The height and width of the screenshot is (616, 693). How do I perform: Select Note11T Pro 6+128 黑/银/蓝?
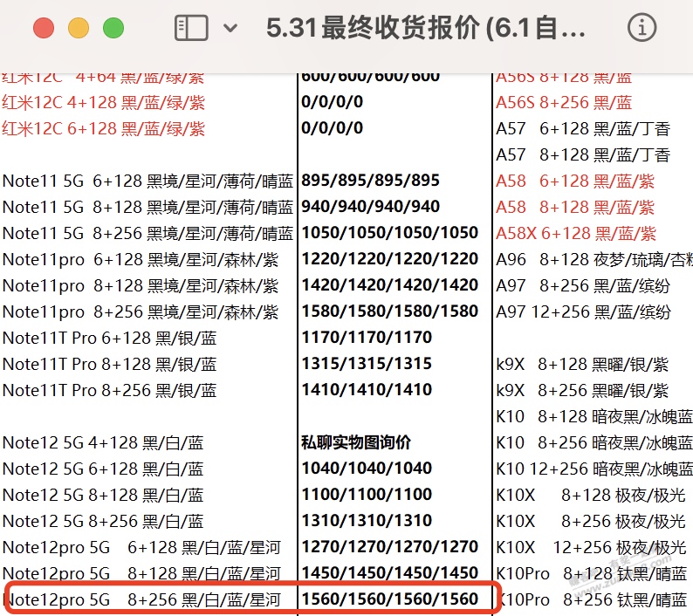point(110,338)
